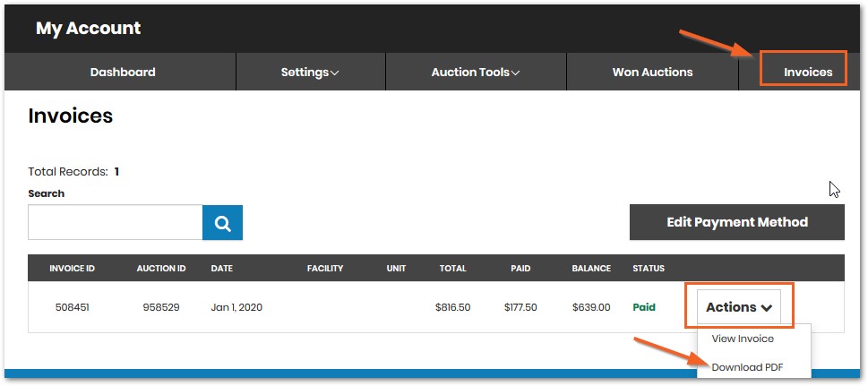868x386 pixels.
Task: Open the Dashboard tab
Action: point(123,72)
